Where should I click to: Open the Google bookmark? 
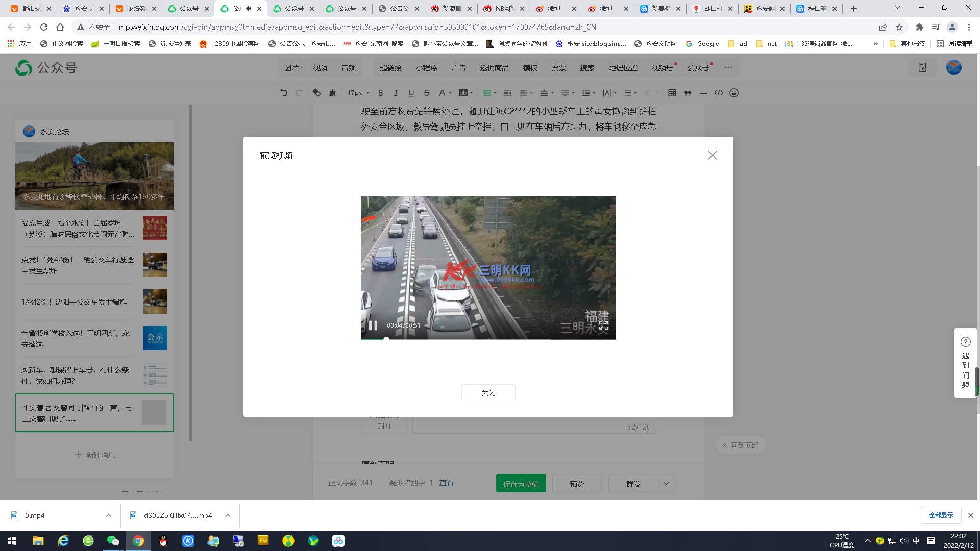pyautogui.click(x=702, y=44)
